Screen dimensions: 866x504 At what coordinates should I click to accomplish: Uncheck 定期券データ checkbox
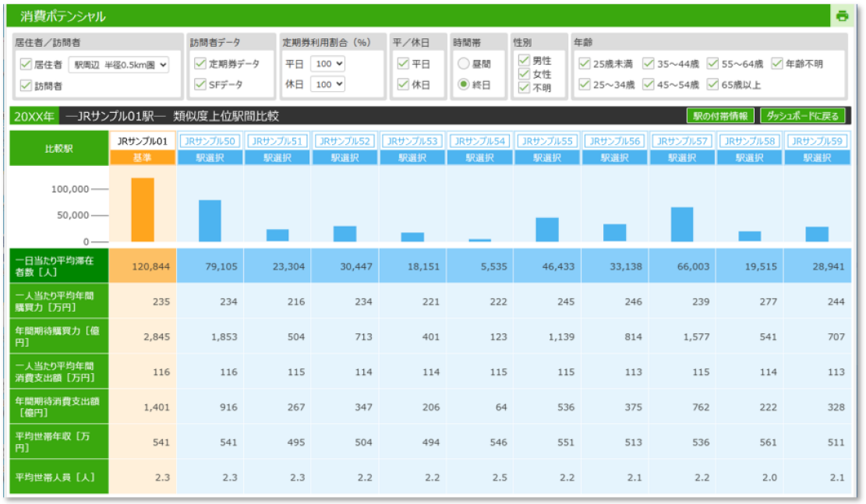(x=200, y=63)
